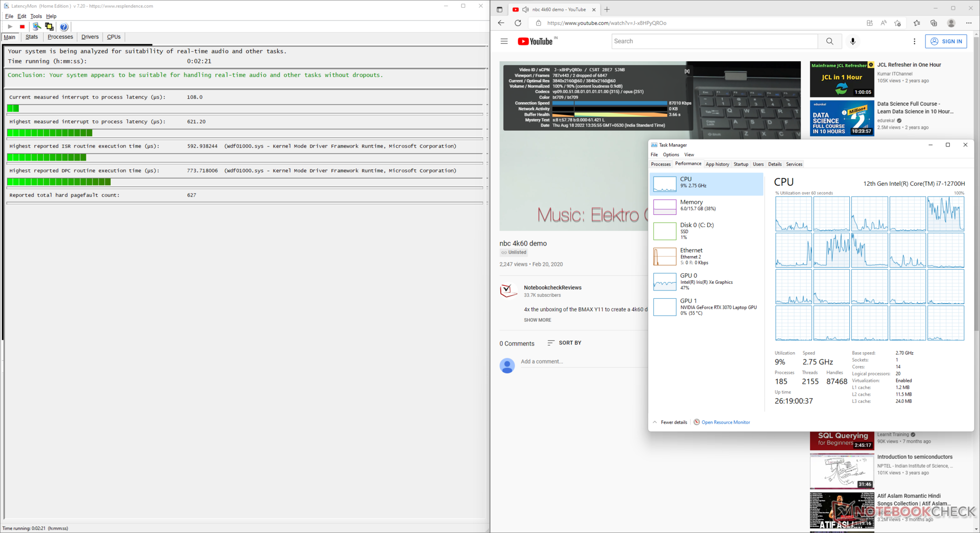Image resolution: width=980 pixels, height=533 pixels.
Task: Switch to LatencyMon Processes tab
Action: (x=60, y=37)
